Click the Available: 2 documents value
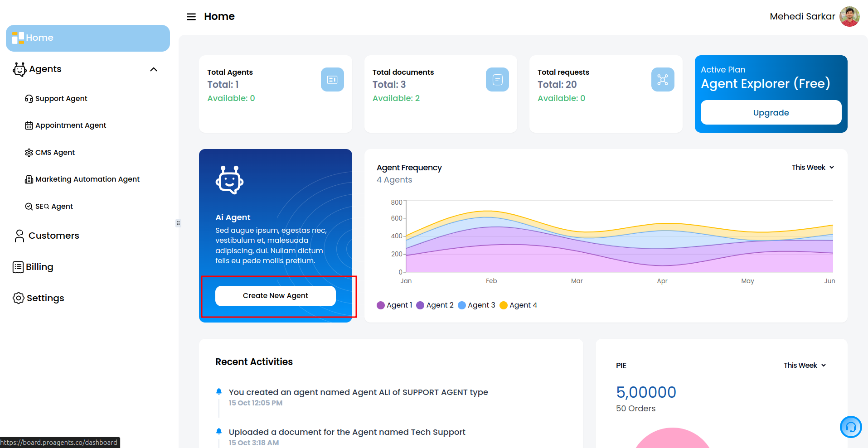The height and width of the screenshot is (448, 868). (x=396, y=98)
